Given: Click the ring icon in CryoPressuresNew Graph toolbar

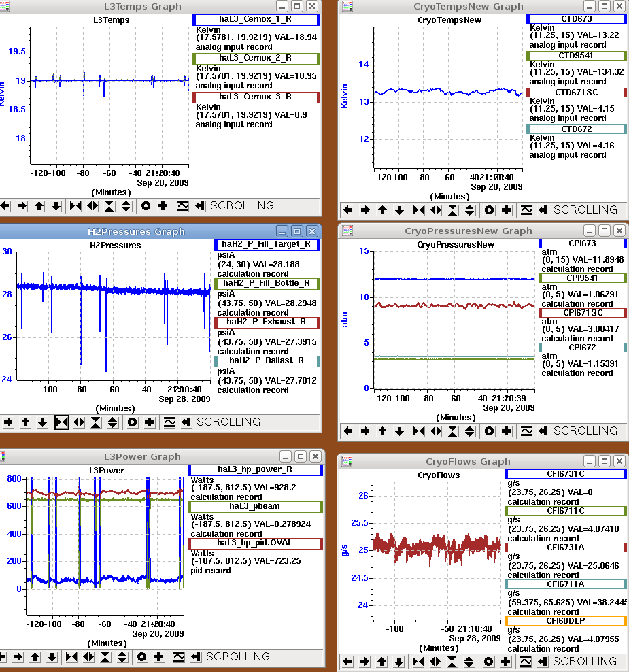Looking at the screenshot, I should pyautogui.click(x=490, y=431).
